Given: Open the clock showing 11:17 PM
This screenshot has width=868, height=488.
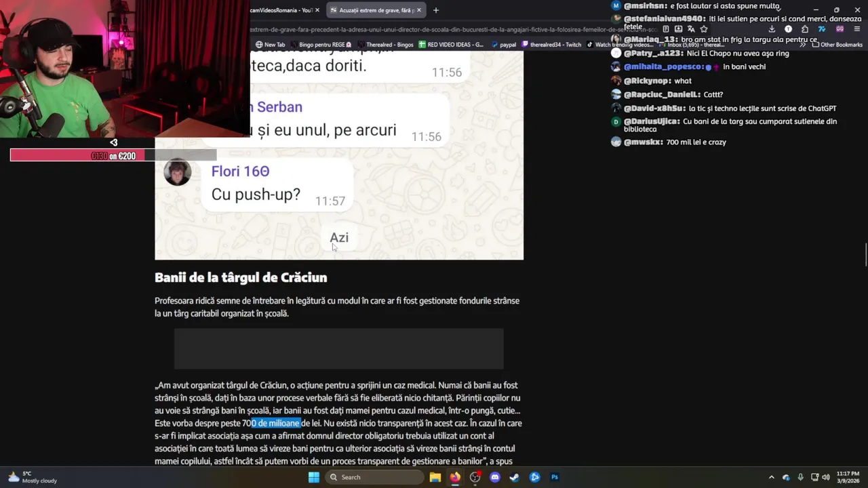Looking at the screenshot, I should (x=848, y=477).
